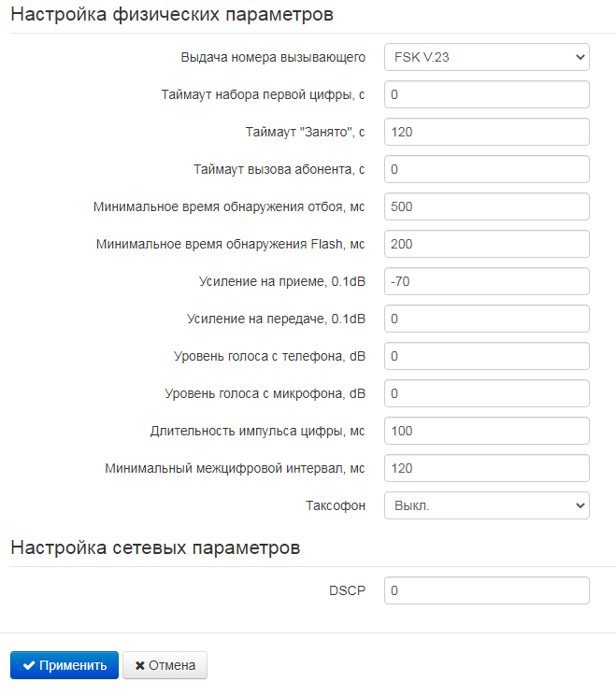Select Минимальный межцифровой интервал field
Screen dimensions: 616x696
pos(486,468)
